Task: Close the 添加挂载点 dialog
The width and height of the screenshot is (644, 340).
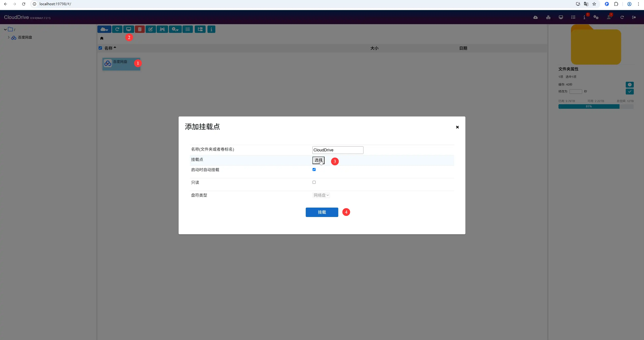Action: click(x=457, y=127)
